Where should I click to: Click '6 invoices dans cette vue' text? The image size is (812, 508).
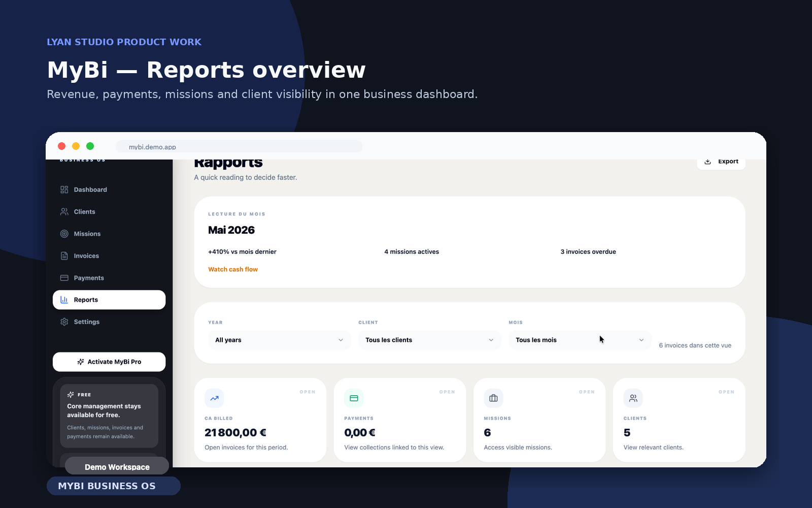pos(695,345)
